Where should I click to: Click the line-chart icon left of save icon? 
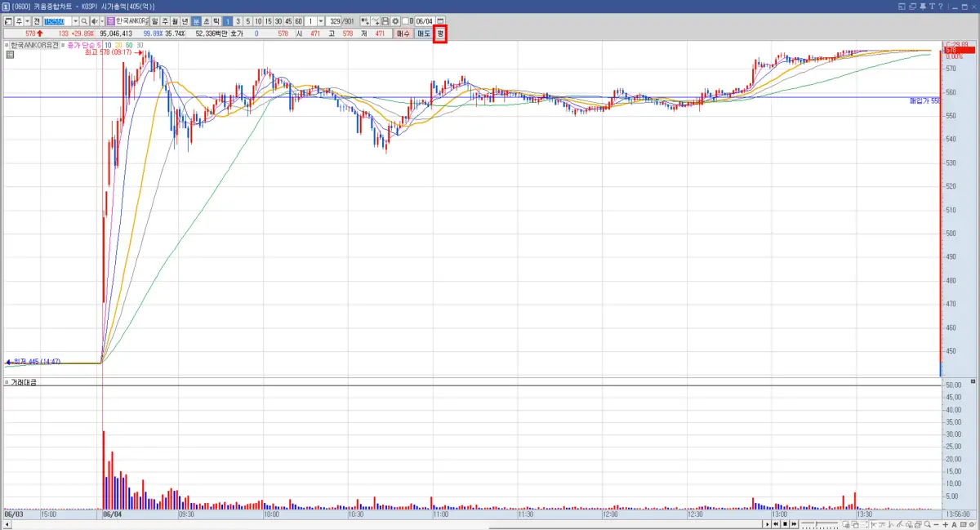pyautogui.click(x=376, y=20)
